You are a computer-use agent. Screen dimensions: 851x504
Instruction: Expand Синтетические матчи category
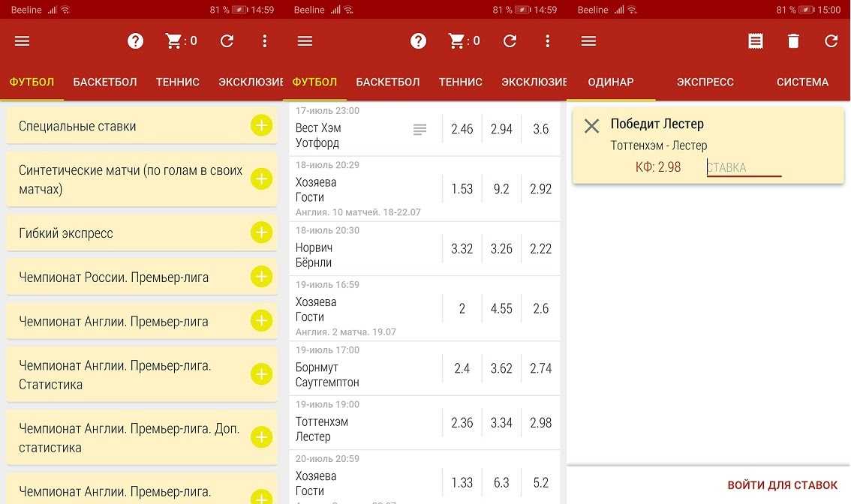tap(261, 178)
